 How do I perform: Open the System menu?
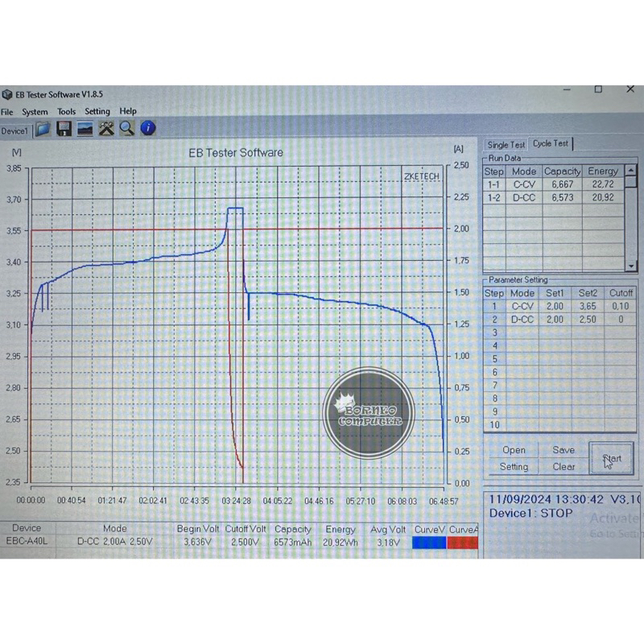(x=35, y=112)
